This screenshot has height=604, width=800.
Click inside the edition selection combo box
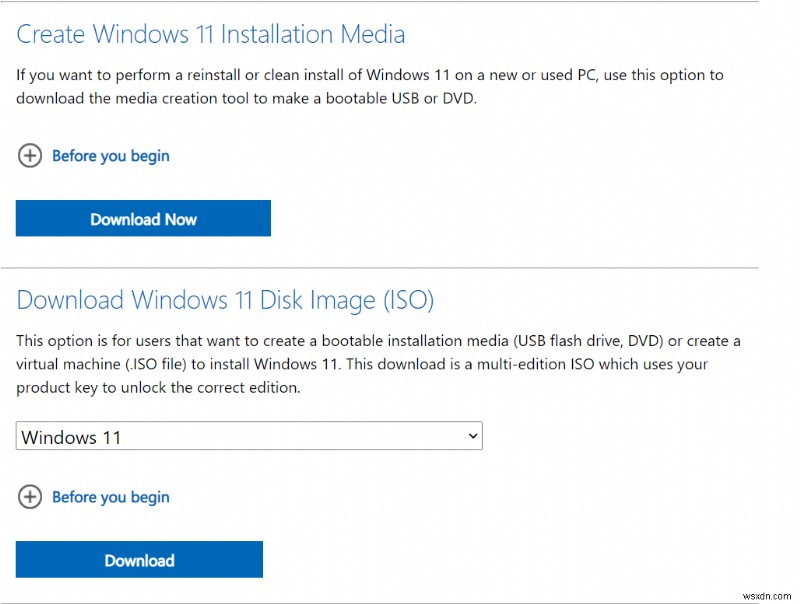(x=248, y=435)
